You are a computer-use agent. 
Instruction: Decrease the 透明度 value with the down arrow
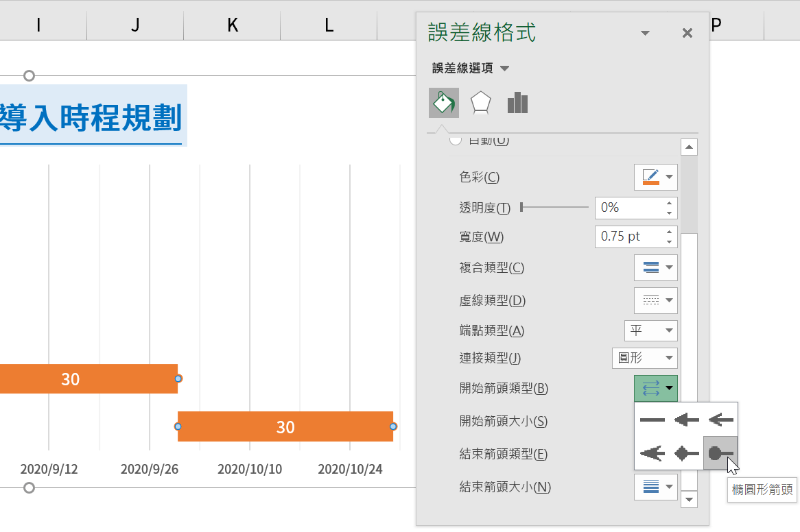670,213
